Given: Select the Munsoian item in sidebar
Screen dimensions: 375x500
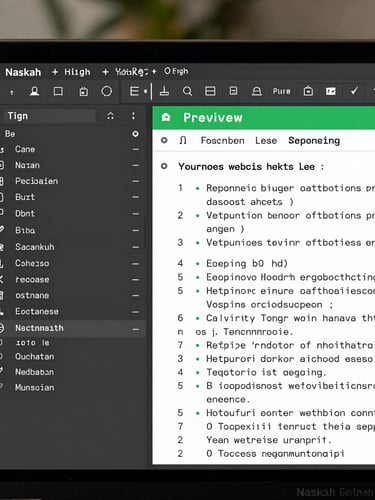Looking at the screenshot, I should 35,387.
